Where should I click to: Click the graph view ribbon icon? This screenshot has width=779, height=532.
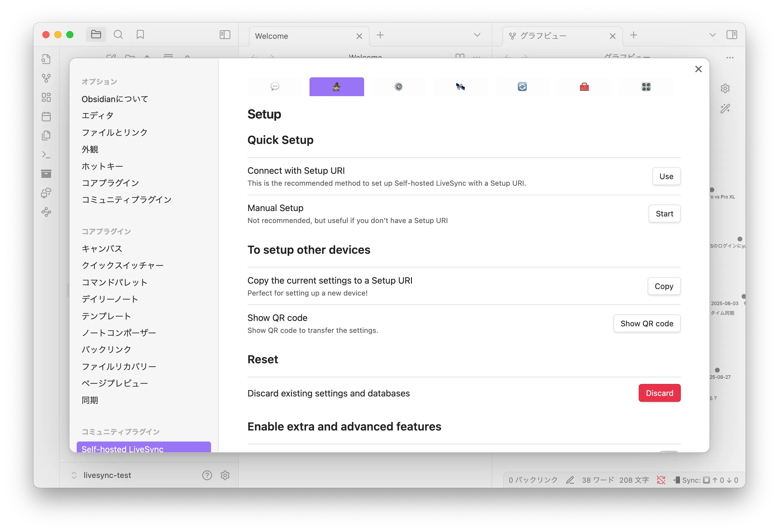click(46, 78)
